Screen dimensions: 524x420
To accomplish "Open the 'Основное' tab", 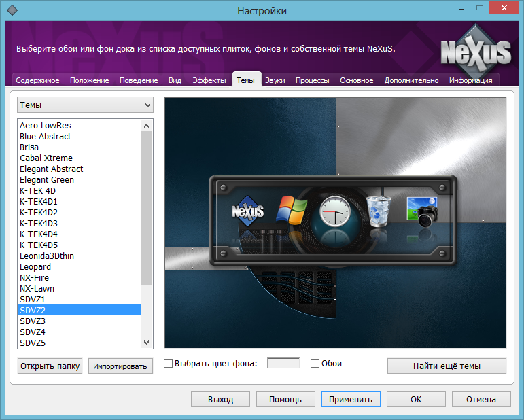I will pyautogui.click(x=357, y=80).
